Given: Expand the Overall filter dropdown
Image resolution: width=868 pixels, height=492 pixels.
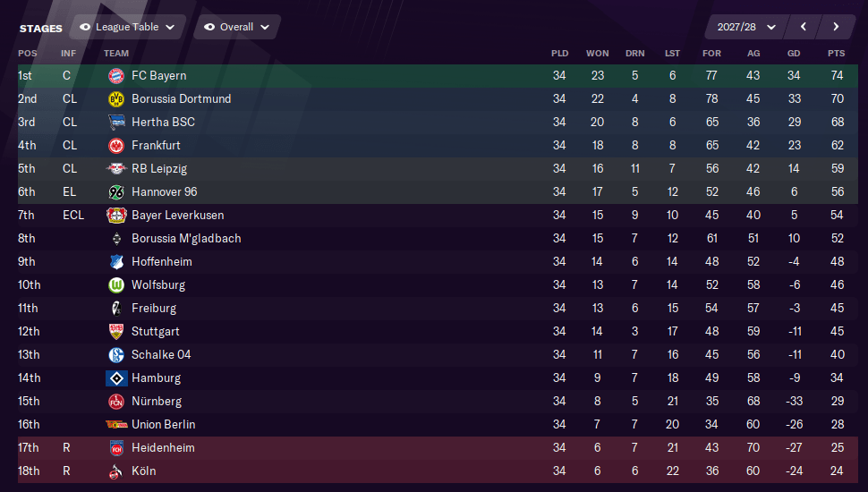Looking at the screenshot, I should point(237,27).
